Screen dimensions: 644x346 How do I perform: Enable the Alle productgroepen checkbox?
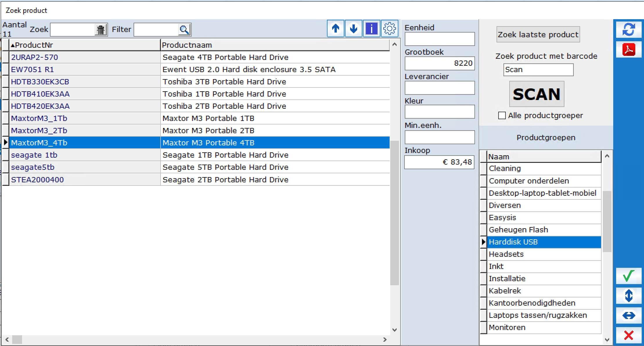click(502, 115)
